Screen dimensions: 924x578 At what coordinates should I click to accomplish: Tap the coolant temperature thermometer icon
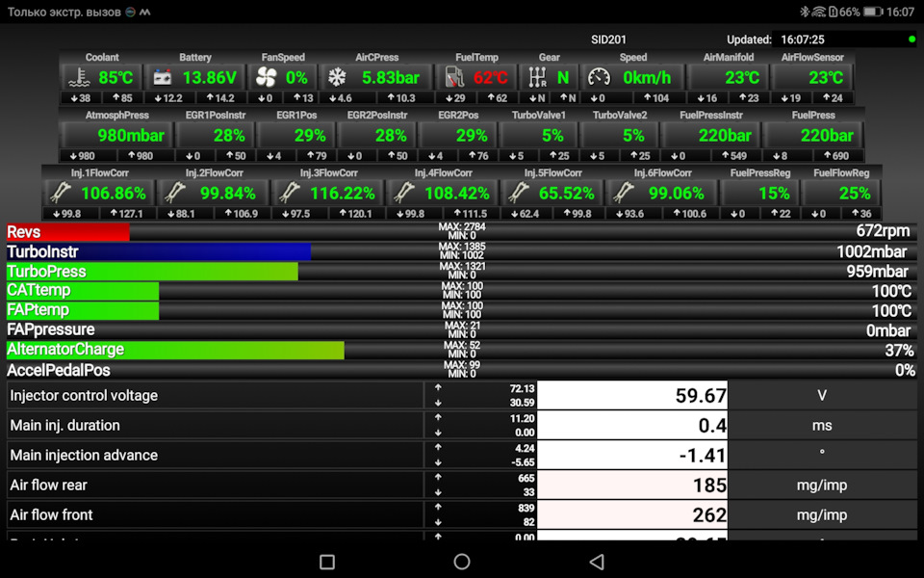tap(78, 77)
